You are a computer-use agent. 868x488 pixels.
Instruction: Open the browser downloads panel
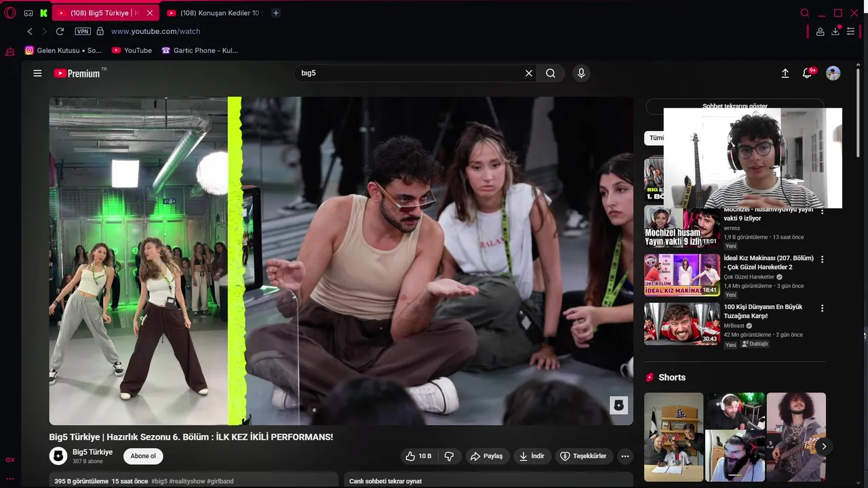[835, 31]
